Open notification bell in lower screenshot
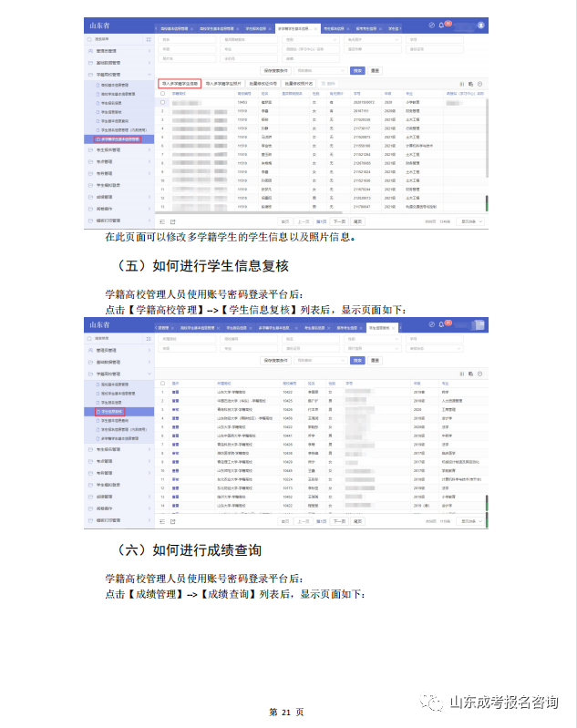Screen dimensions: 577x728 [441, 324]
